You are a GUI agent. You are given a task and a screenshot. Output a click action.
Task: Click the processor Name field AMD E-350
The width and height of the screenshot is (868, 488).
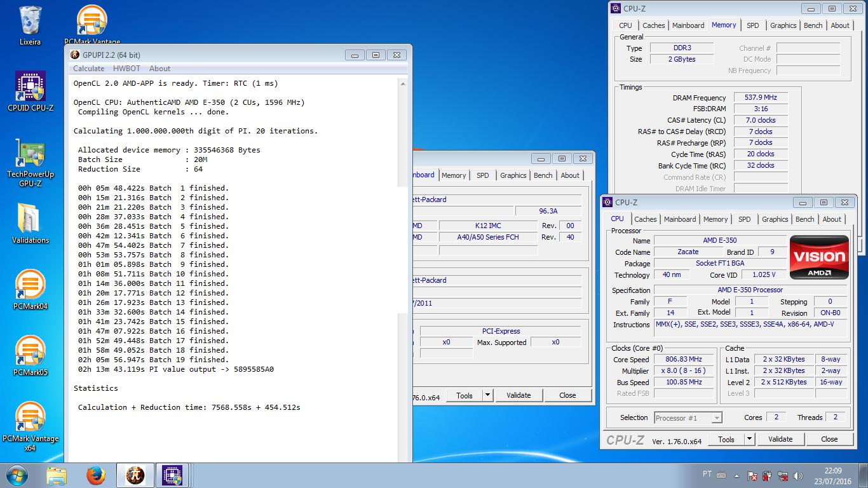pos(719,241)
